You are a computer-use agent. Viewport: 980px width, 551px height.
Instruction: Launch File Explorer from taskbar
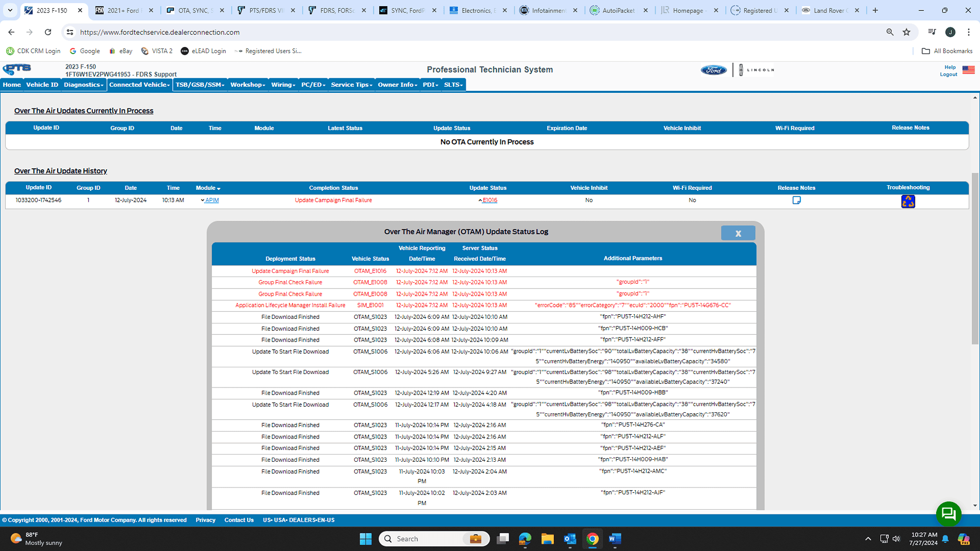pos(547,539)
